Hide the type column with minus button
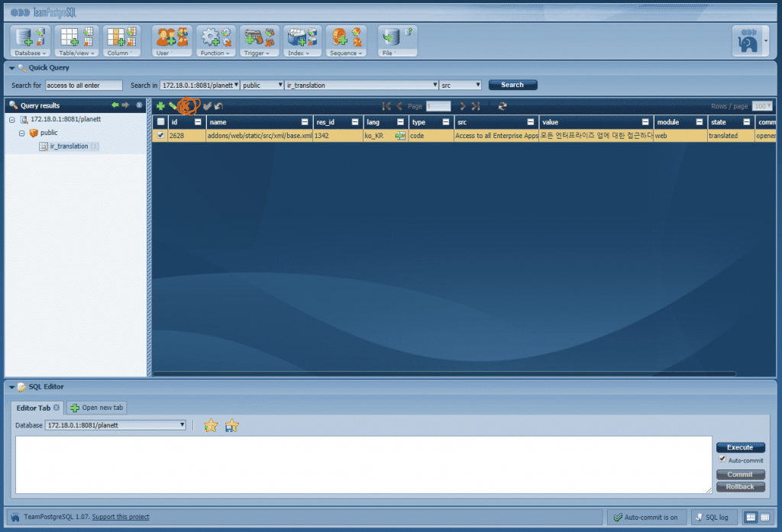 [446, 121]
